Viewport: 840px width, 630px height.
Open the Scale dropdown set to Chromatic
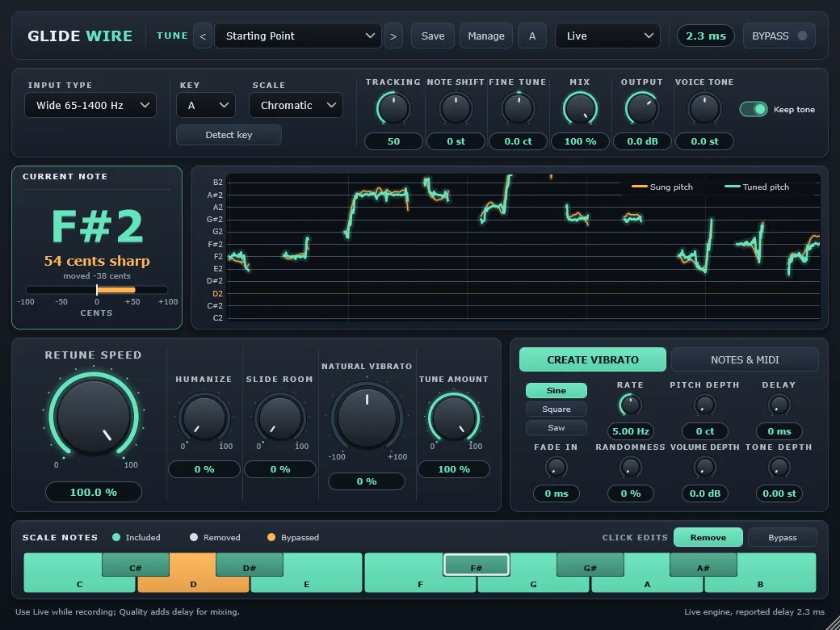(x=296, y=105)
